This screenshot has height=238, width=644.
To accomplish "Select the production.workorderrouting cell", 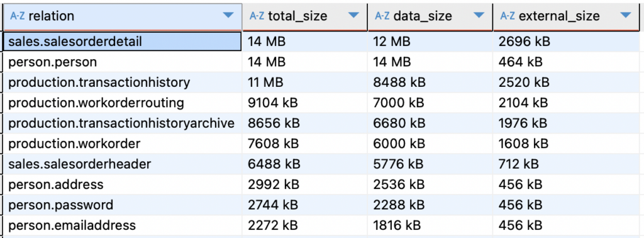I will pyautogui.click(x=123, y=103).
